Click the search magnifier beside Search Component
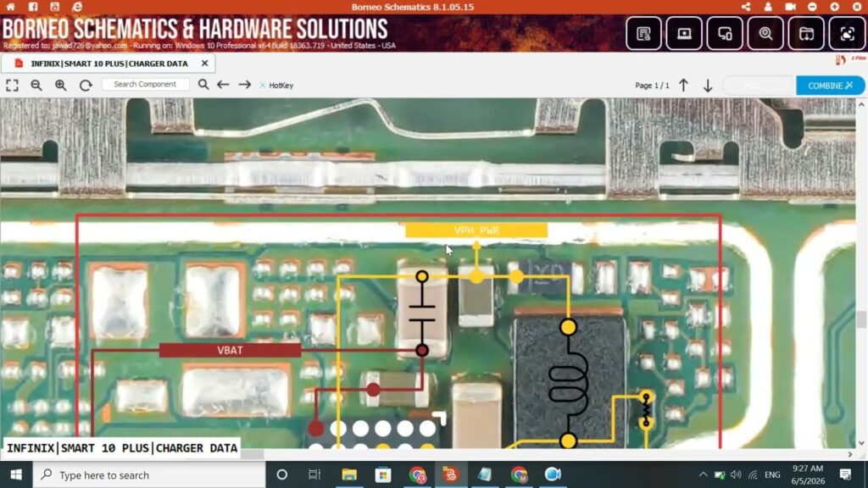Image resolution: width=868 pixels, height=488 pixels. tap(203, 85)
